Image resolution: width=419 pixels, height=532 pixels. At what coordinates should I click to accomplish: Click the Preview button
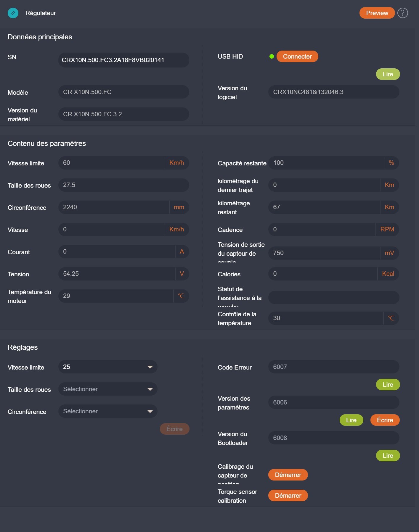point(377,13)
